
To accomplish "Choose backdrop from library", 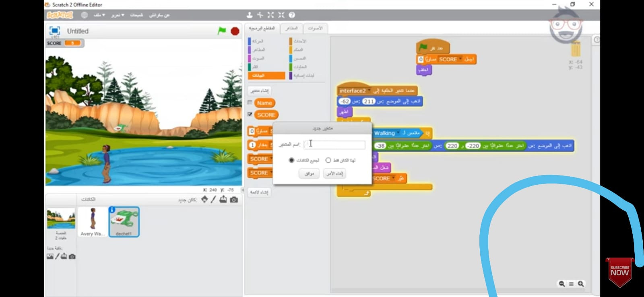I will point(50,256).
